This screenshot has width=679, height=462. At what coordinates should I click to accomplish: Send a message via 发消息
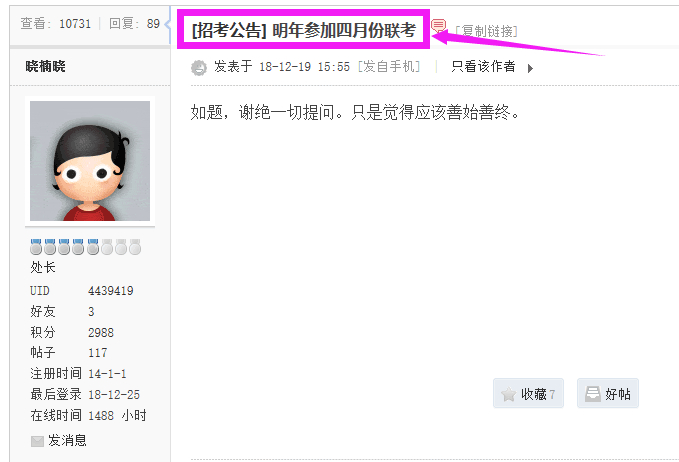pyautogui.click(x=67, y=441)
